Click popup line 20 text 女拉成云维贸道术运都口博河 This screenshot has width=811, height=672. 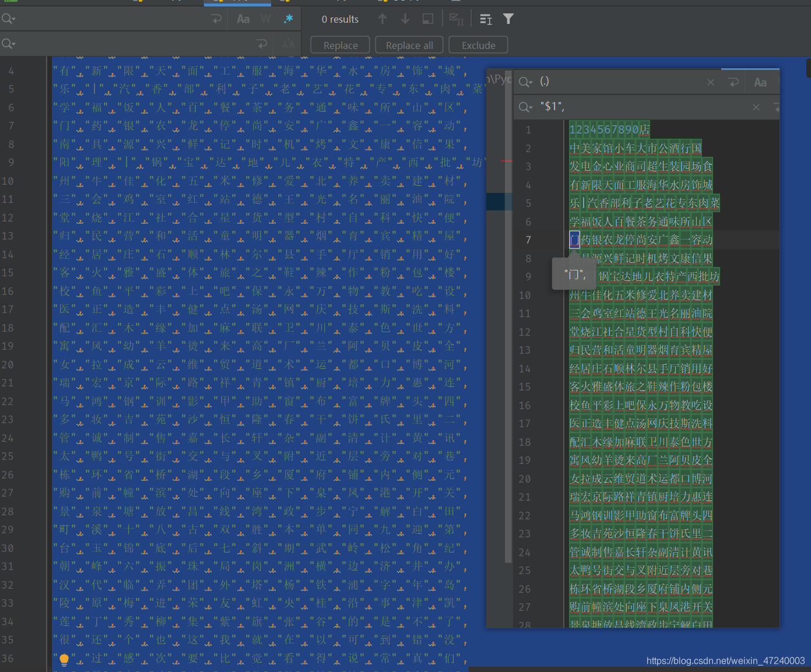point(641,479)
